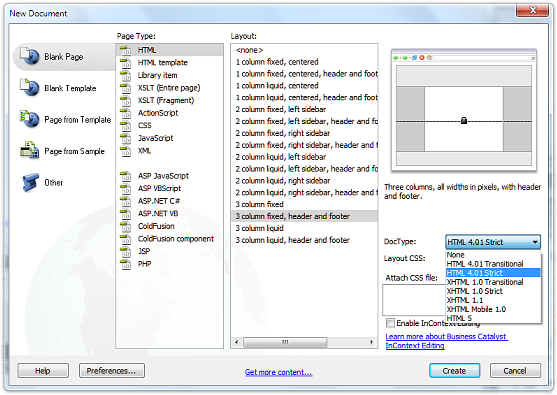The height and width of the screenshot is (395, 557).
Task: Click the XSLT (Entire page) file icon
Action: tap(125, 88)
